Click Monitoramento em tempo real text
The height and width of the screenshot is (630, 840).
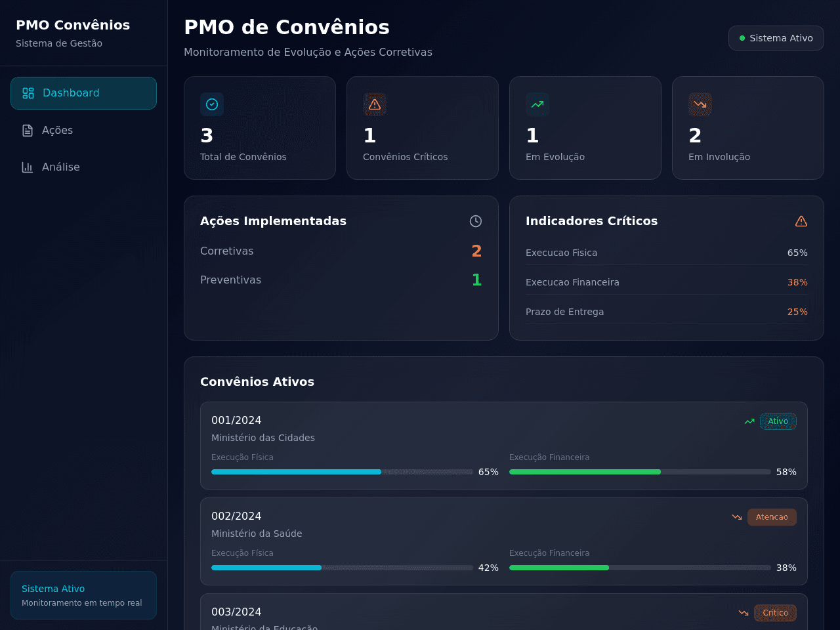pos(81,603)
